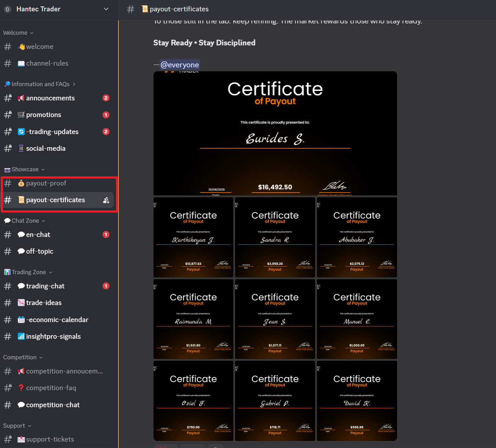Screen dimensions: 496x448
Task: Switch to the promotions channel
Action: pos(44,115)
